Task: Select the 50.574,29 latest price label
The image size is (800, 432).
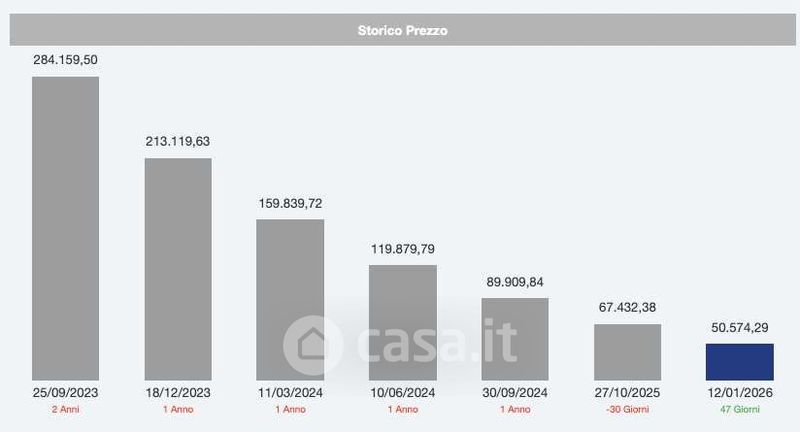Action: [x=739, y=327]
